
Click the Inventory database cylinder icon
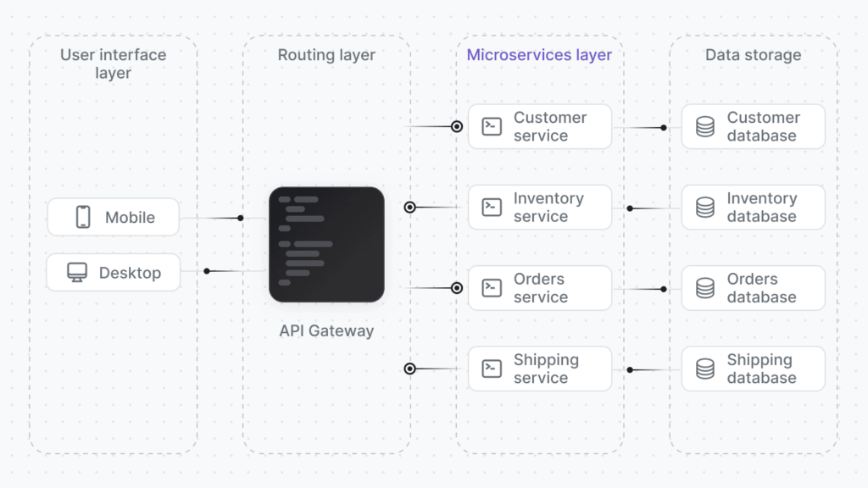pyautogui.click(x=704, y=207)
